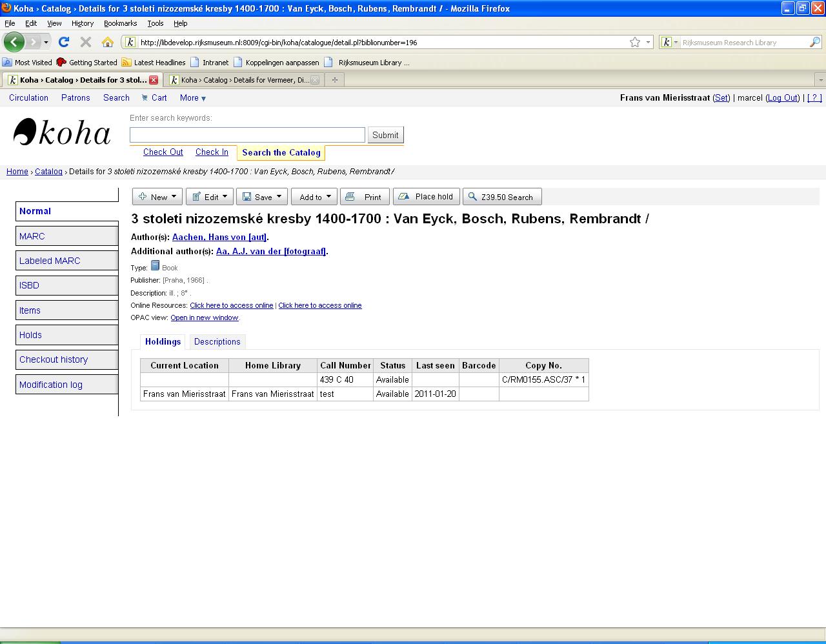Go to the browser Home icon
This screenshot has width=826, height=644.
pyautogui.click(x=108, y=42)
